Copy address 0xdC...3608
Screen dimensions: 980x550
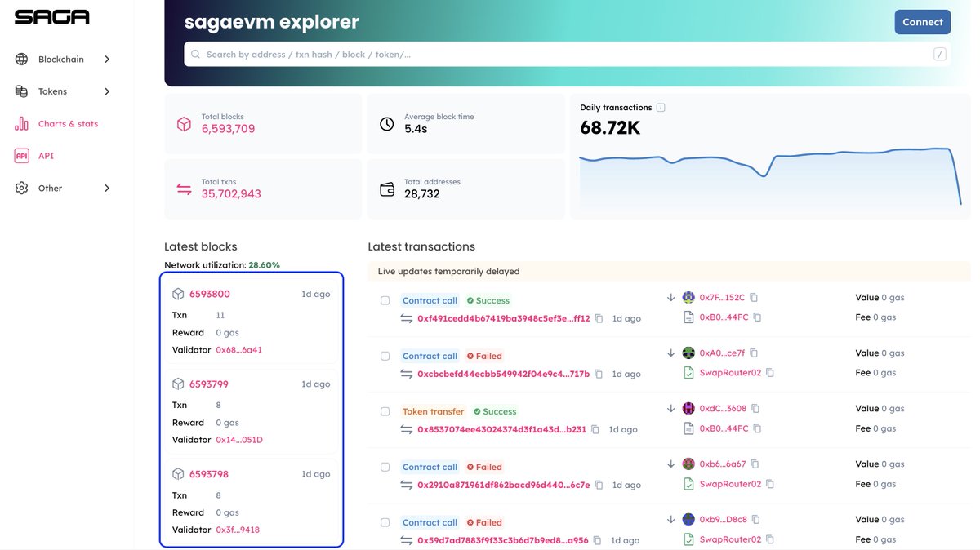[755, 409]
